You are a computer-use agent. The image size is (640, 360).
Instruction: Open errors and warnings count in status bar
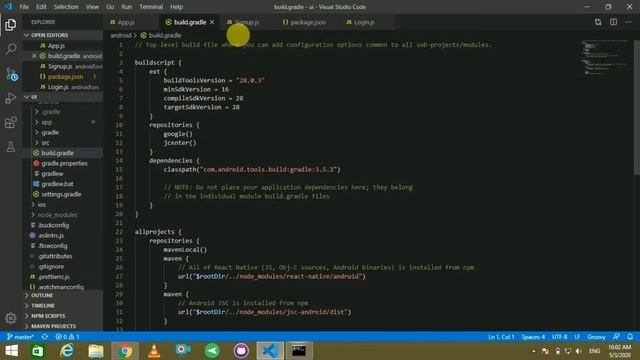[67, 337]
